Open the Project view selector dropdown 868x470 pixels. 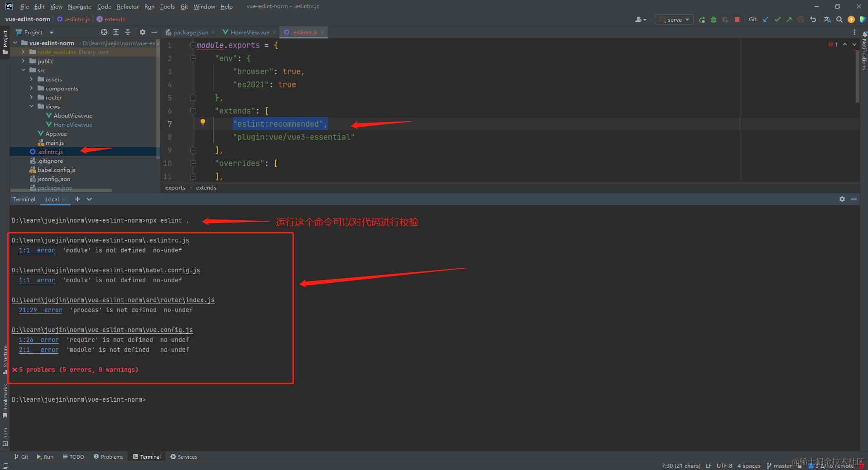[35, 32]
